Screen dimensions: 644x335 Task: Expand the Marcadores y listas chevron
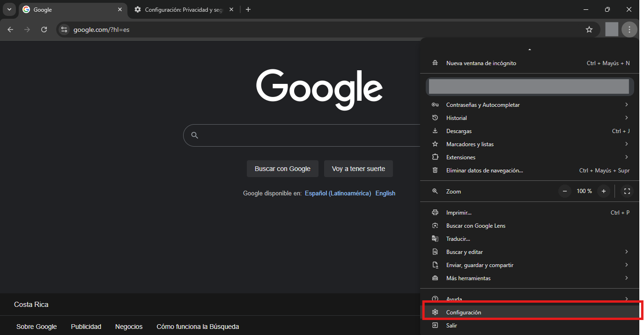click(627, 144)
